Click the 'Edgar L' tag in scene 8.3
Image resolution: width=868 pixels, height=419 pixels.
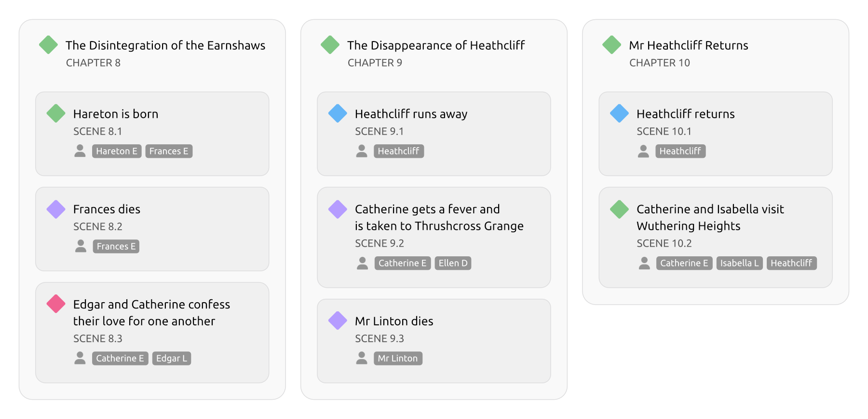click(x=171, y=358)
